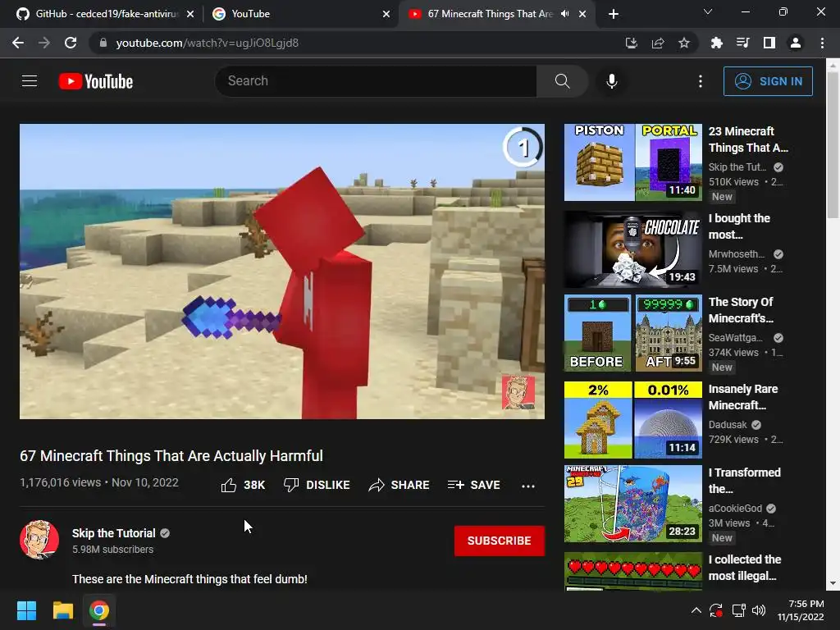The image size is (840, 630).
Task: Open I bought the most chocolate thumbnail
Action: click(632, 249)
